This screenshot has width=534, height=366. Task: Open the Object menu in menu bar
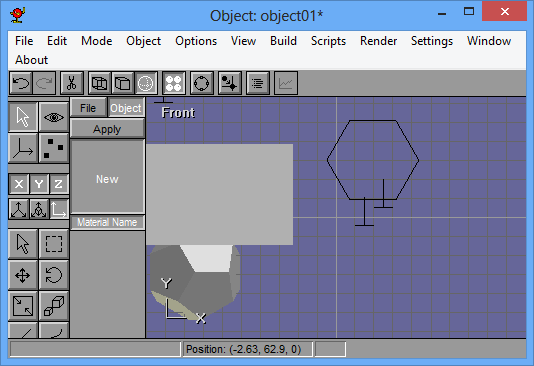(143, 41)
